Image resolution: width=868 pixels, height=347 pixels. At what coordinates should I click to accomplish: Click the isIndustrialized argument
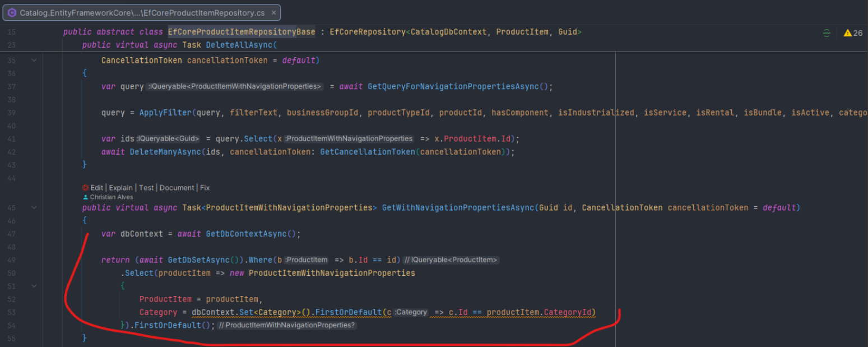pyautogui.click(x=596, y=113)
